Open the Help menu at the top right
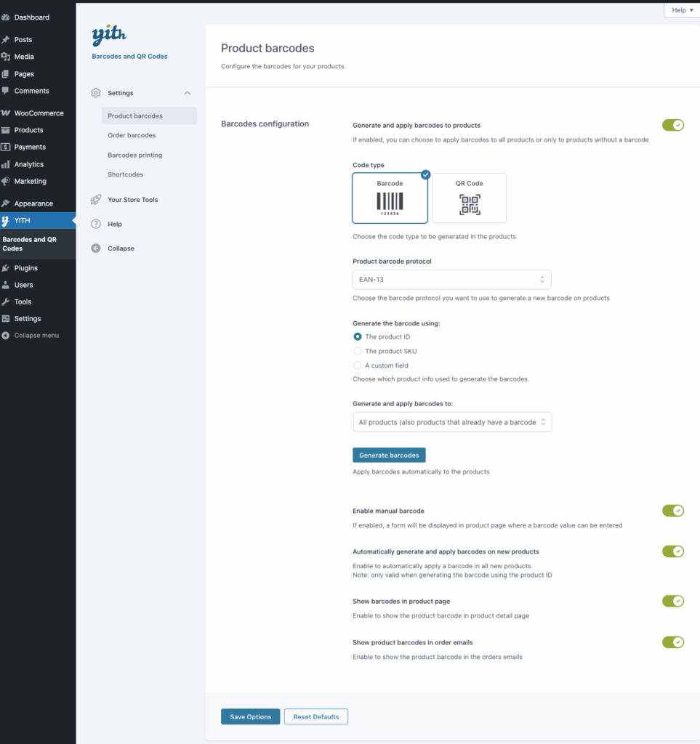This screenshot has width=700, height=744. tap(680, 9)
